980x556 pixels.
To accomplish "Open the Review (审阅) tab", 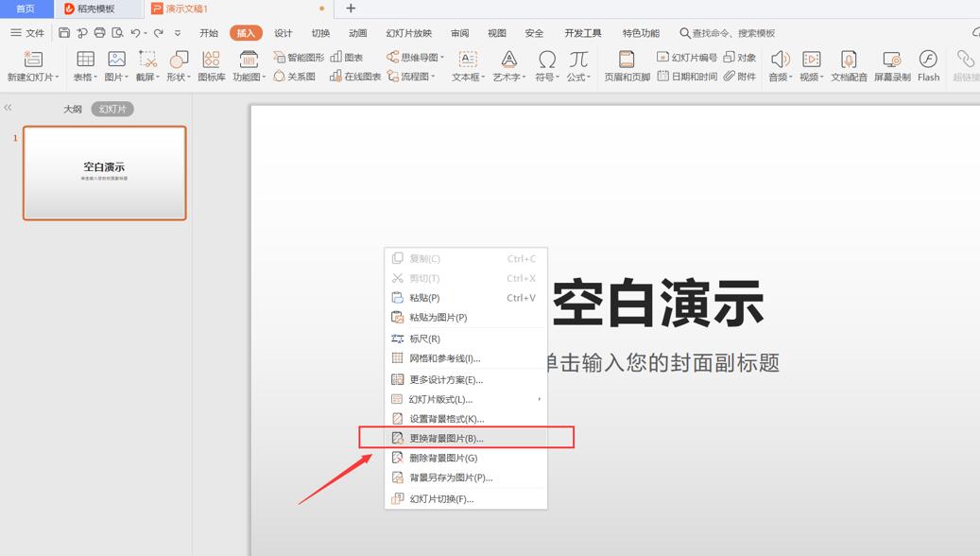I will (460, 33).
